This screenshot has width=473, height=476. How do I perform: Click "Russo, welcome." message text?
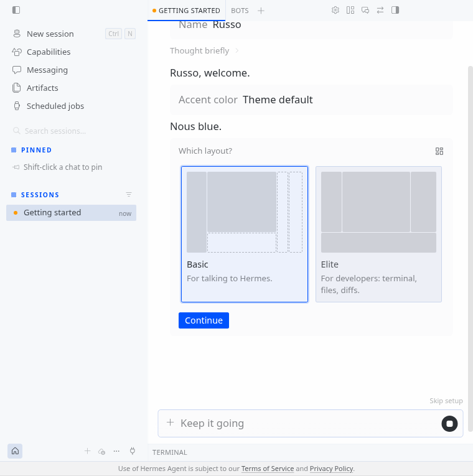(210, 73)
